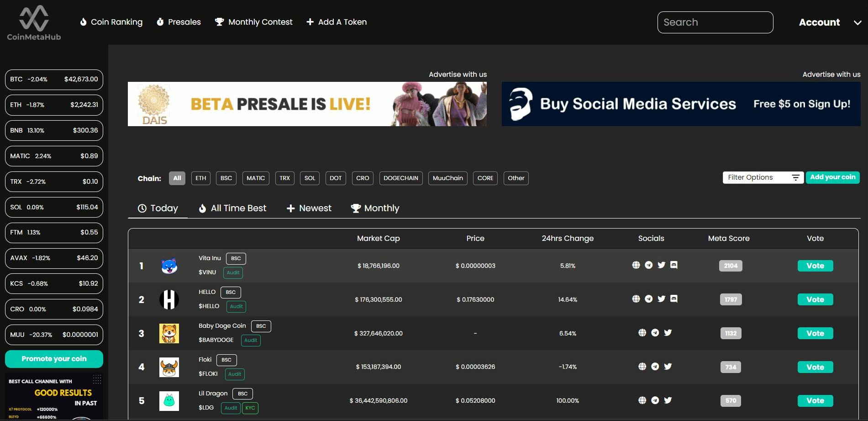This screenshot has height=421, width=868.
Task: Click the Lil Dragon coin avatar
Action: pos(169,401)
